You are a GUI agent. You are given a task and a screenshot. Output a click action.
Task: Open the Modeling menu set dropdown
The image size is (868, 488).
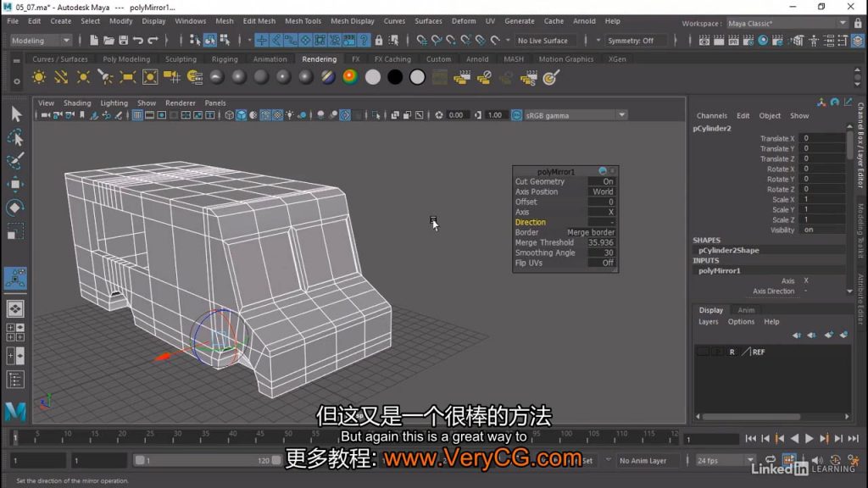pyautogui.click(x=41, y=41)
